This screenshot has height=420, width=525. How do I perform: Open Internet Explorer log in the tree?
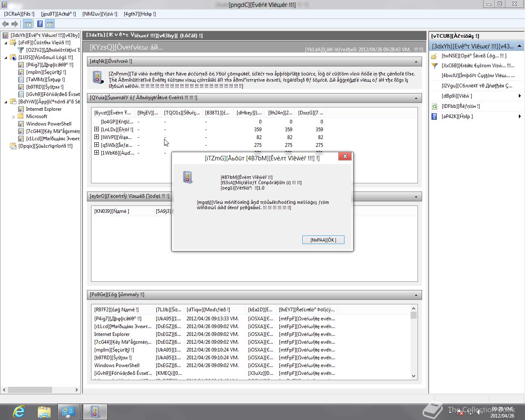tap(44, 109)
